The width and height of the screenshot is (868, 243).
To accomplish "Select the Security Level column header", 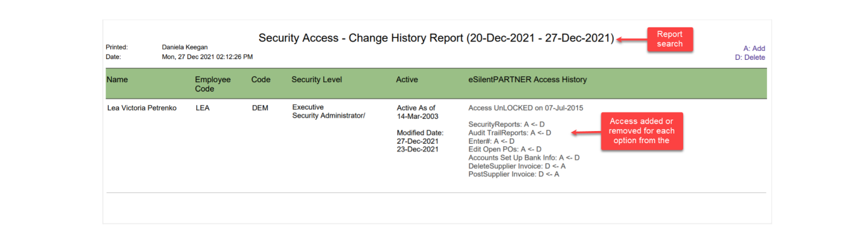I will coord(317,80).
